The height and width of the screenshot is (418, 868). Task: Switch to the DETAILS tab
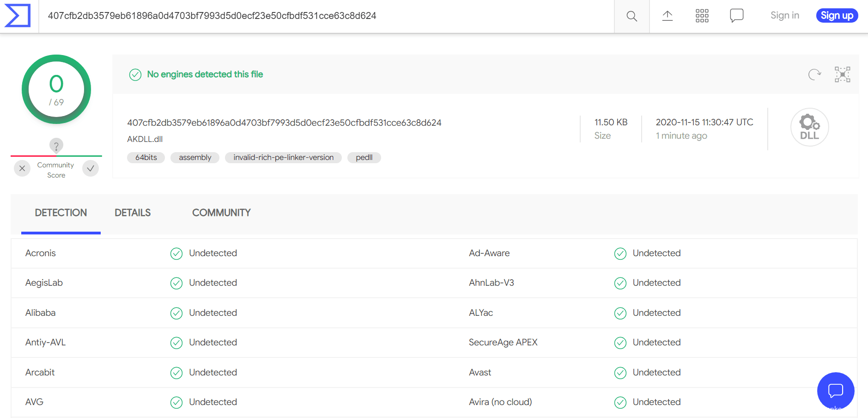tap(133, 213)
